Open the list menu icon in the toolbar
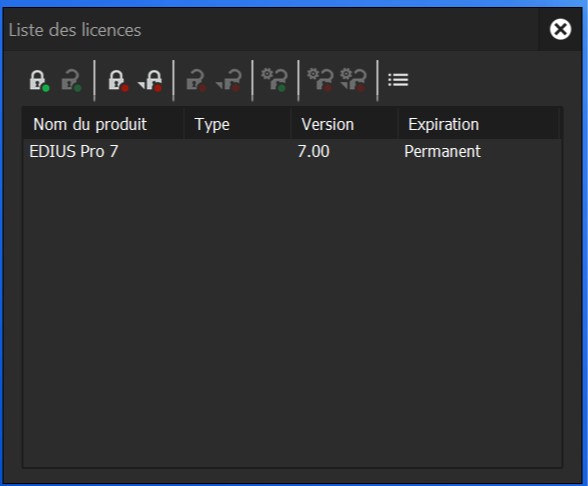Viewport: 588px width, 486px height. tap(398, 80)
